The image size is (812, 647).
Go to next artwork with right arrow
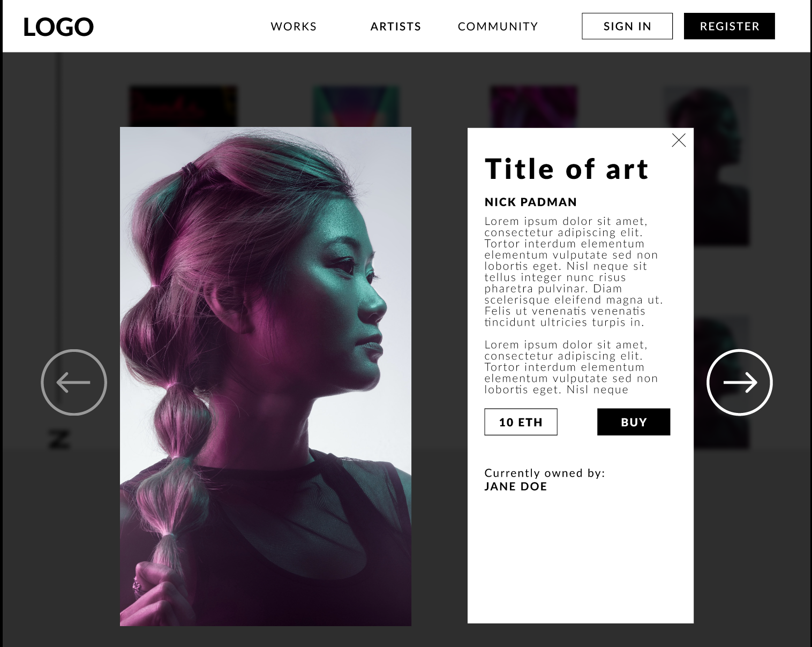click(740, 382)
